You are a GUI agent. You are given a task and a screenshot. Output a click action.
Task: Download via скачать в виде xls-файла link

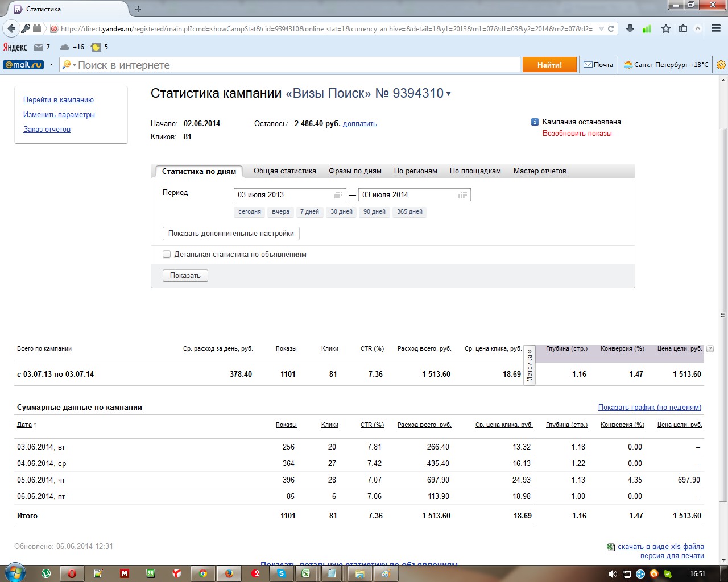[x=661, y=547]
